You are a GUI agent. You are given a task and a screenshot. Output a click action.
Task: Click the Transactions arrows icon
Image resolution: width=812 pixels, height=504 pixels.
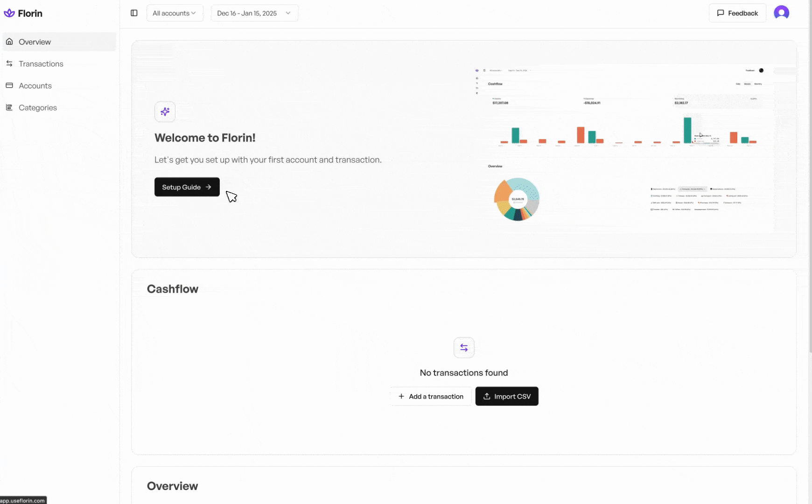point(9,63)
